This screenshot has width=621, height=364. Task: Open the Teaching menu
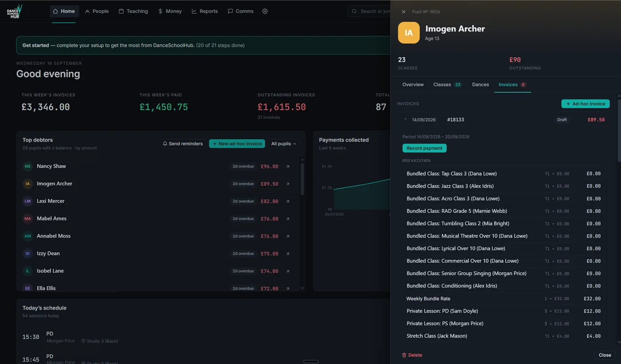133,11
